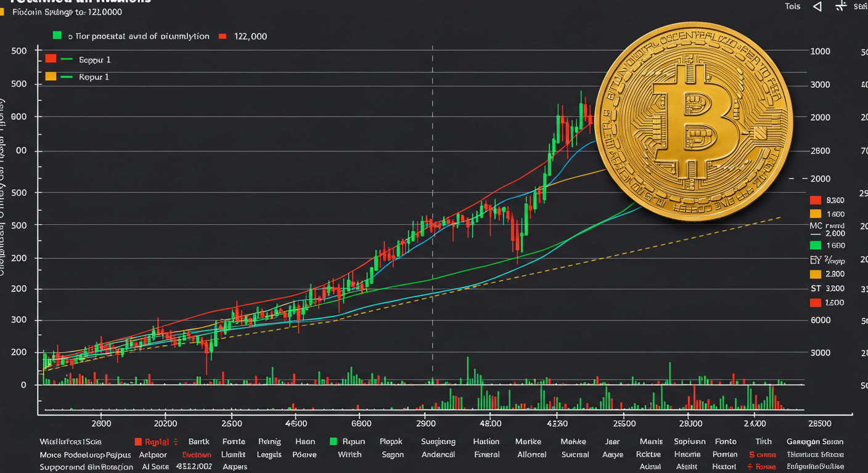The width and height of the screenshot is (868, 473).
Task: Click the 20200 label on the x-axis
Action: pos(165,424)
